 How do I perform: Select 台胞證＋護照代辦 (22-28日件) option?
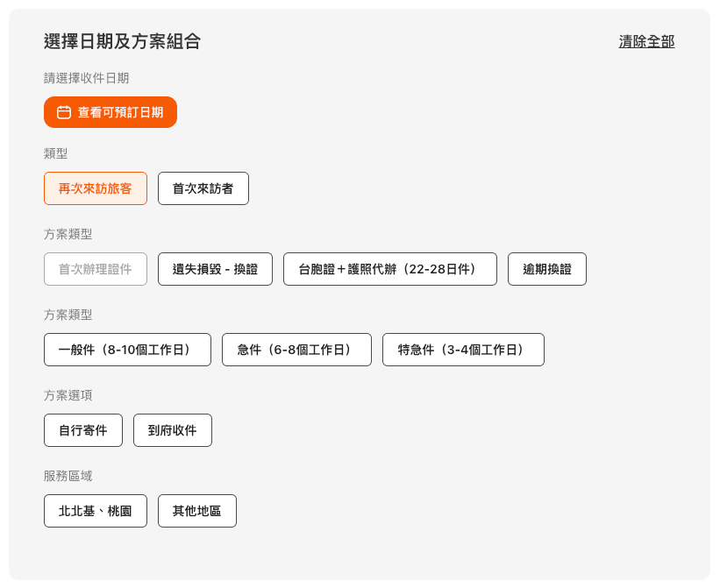click(x=390, y=269)
